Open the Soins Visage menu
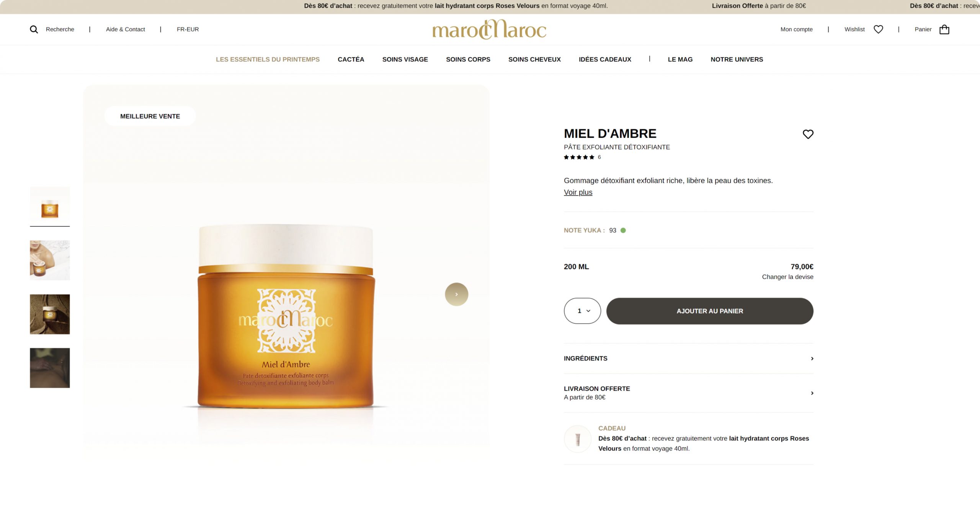Viewport: 980px width, 508px height. [x=405, y=59]
